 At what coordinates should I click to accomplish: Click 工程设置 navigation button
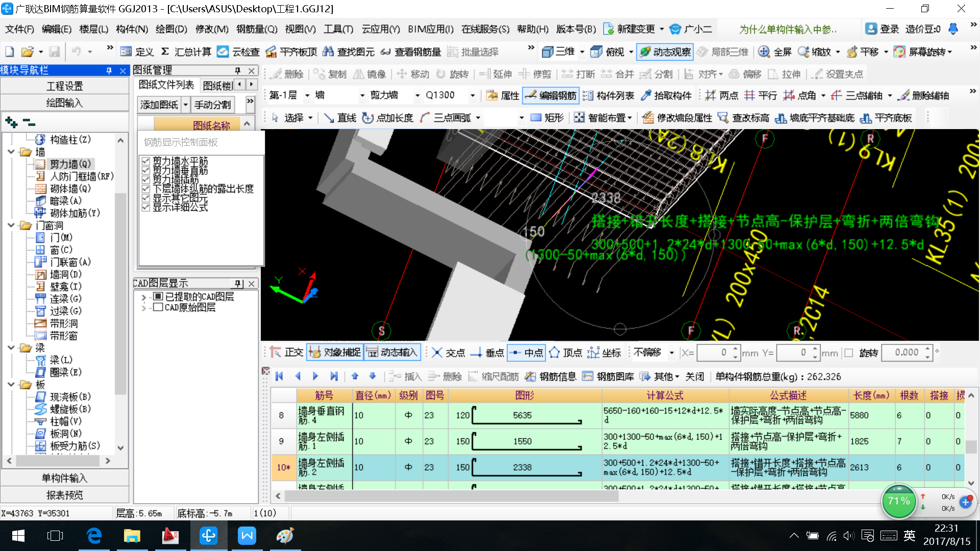[x=65, y=86]
